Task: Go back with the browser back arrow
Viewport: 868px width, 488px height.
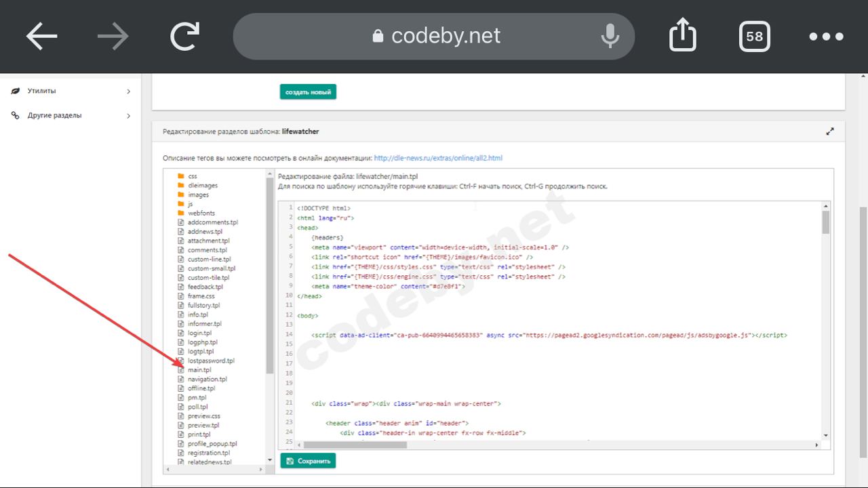Action: (x=42, y=36)
